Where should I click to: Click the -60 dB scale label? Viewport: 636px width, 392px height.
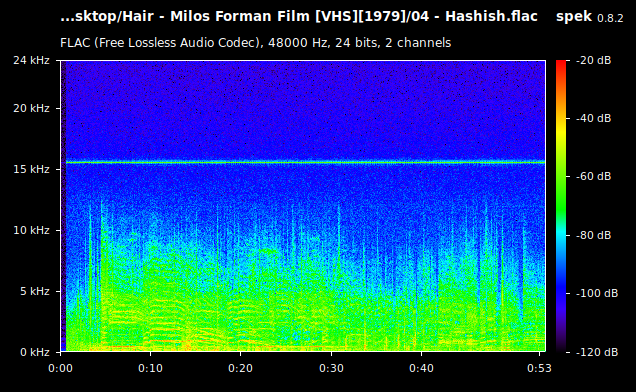tap(593, 177)
